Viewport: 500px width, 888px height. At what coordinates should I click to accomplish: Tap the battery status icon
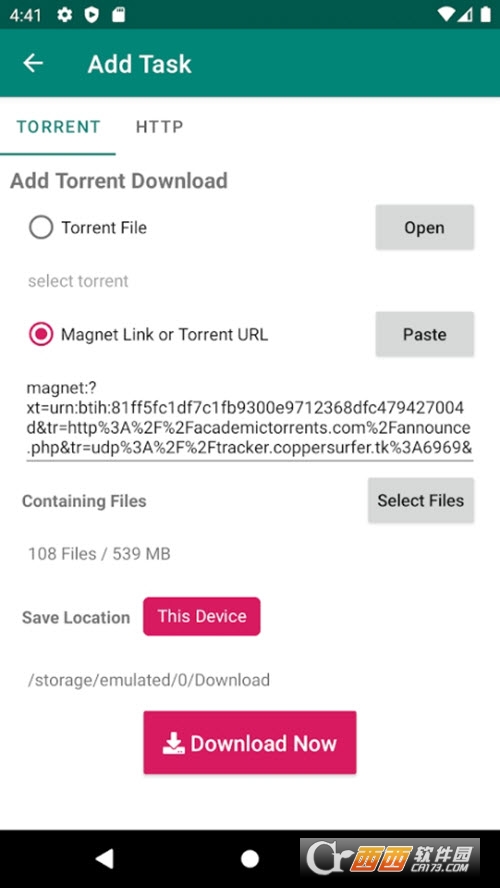click(x=485, y=15)
